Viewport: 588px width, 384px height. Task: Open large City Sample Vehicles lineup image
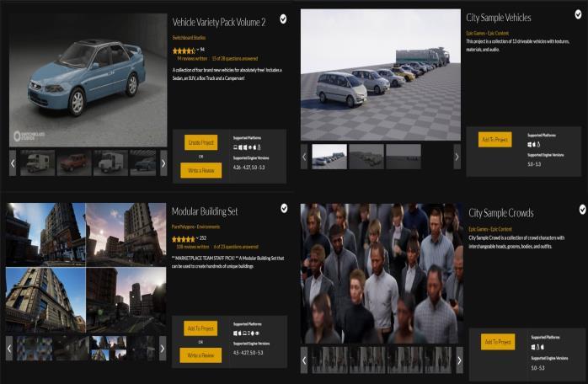pyautogui.click(x=381, y=75)
